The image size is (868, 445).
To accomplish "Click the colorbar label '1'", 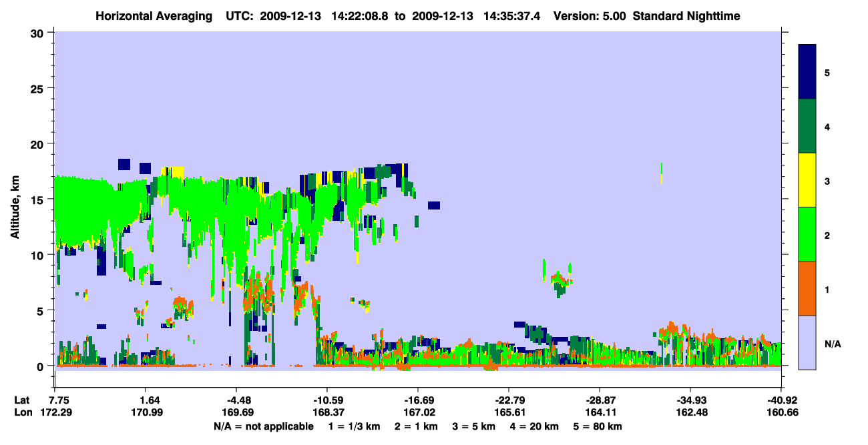I will (827, 289).
